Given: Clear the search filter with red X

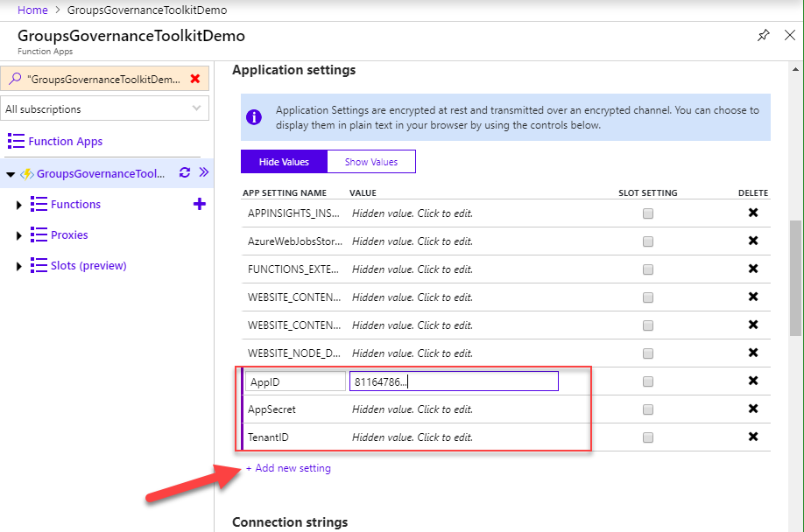Looking at the screenshot, I should point(194,79).
